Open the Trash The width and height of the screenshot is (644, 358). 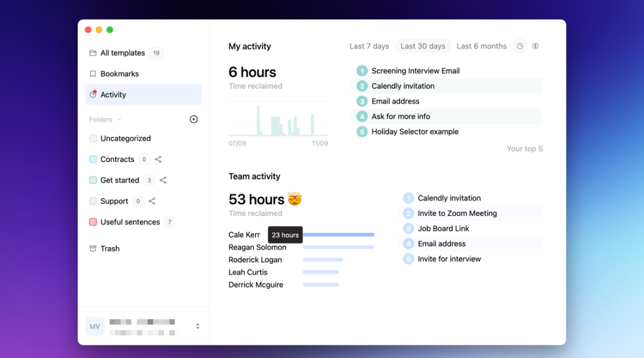(110, 248)
